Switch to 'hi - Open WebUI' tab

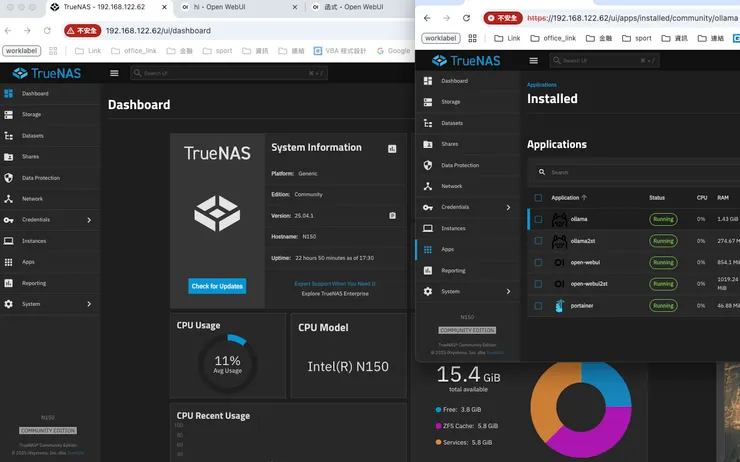[238, 7]
